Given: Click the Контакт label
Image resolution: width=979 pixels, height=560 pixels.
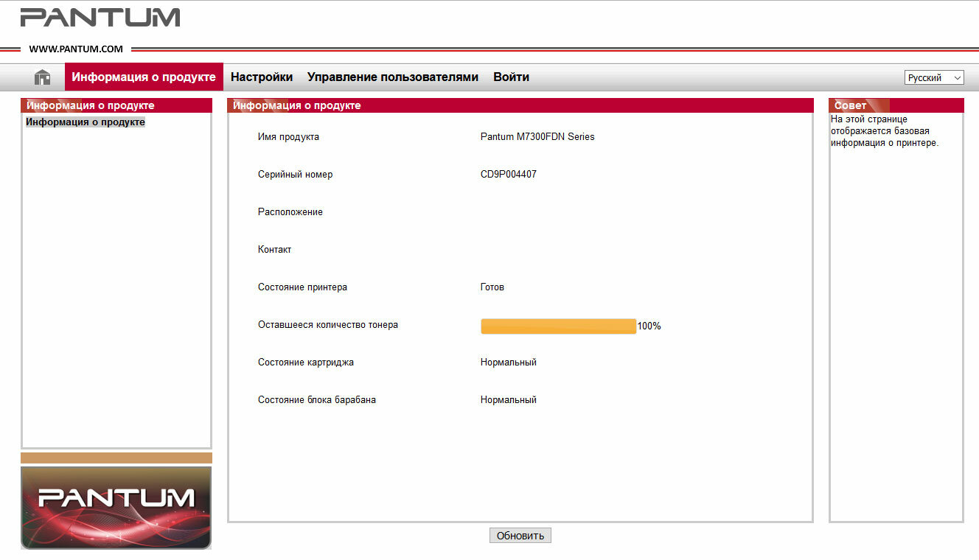Looking at the screenshot, I should click(x=274, y=250).
